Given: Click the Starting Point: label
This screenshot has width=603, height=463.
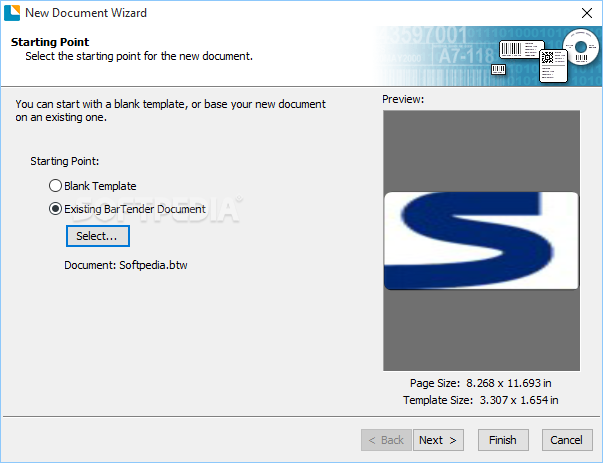Looking at the screenshot, I should click(x=65, y=161).
